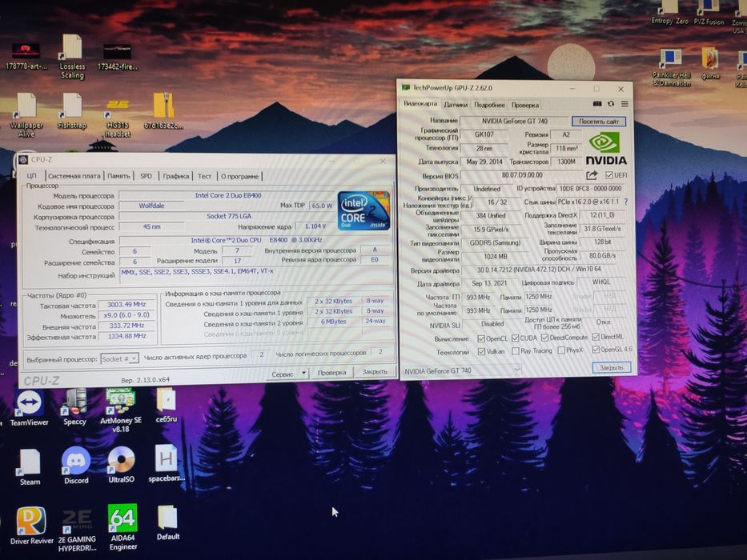Click the Посетить сайт button
This screenshot has width=747, height=560.
599,122
